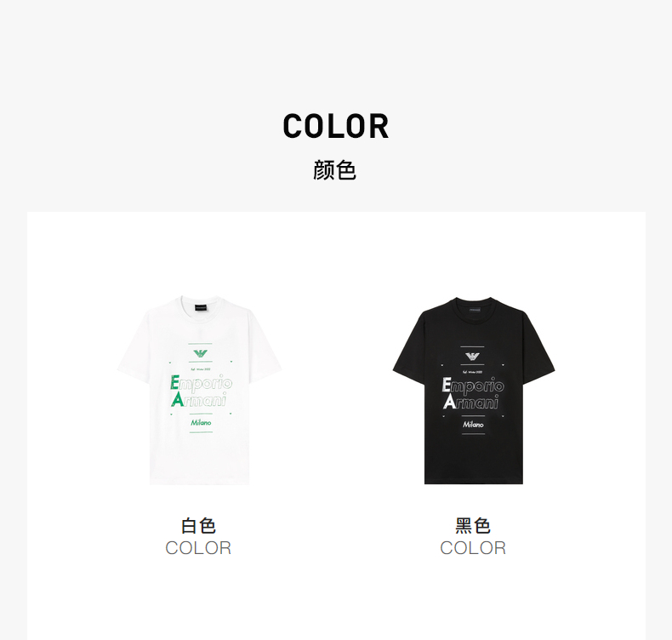672x640 pixels.
Task: Click Fall Winter 2022 text on black shirt
Action: (x=473, y=372)
